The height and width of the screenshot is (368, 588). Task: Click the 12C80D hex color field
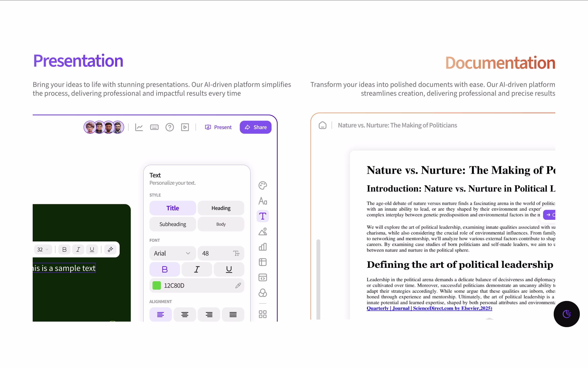pyautogui.click(x=197, y=285)
